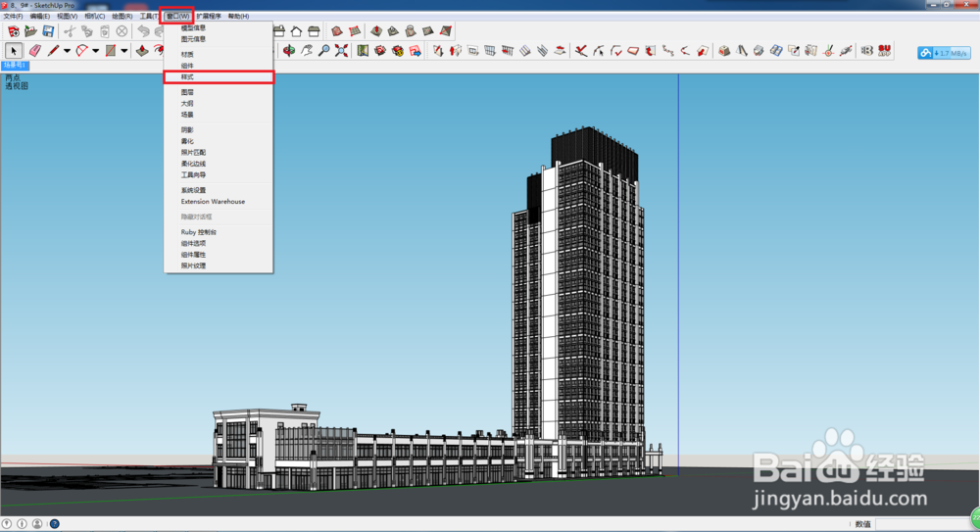The width and height of the screenshot is (980, 532).
Task: Select the Zoom magnifier tool
Action: tap(323, 51)
